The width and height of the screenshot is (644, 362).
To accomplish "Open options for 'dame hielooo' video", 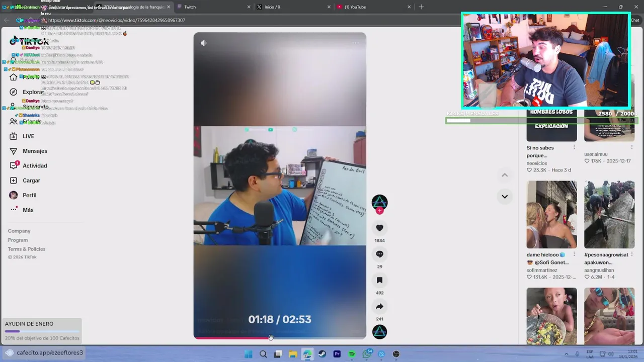I will [x=574, y=255].
